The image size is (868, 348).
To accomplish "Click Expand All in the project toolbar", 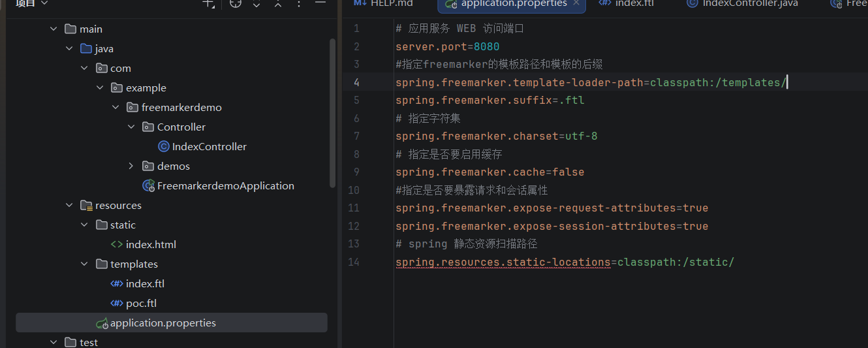I will [256, 3].
